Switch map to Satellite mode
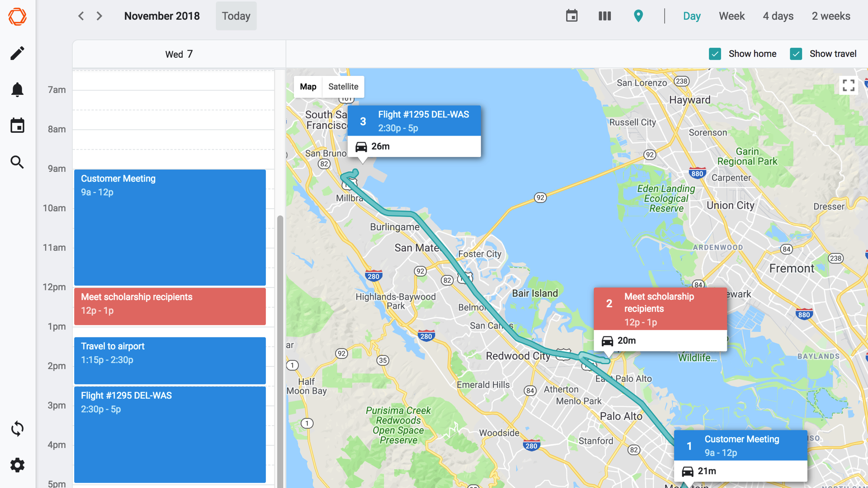Viewport: 868px width, 488px height. [x=343, y=87]
